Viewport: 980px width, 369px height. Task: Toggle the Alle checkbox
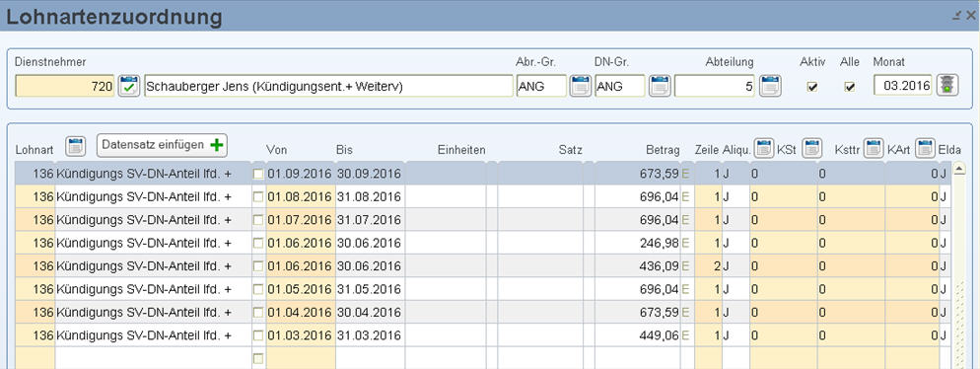click(x=850, y=87)
